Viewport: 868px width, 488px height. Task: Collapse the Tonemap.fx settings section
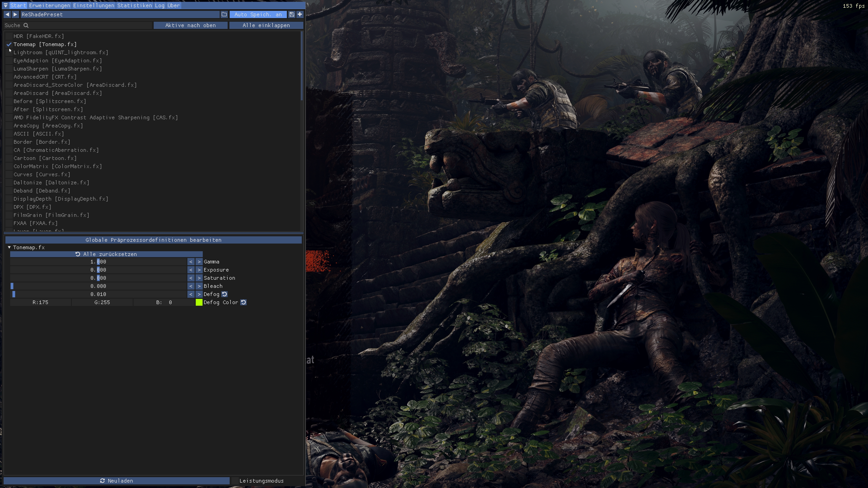tap(9, 248)
